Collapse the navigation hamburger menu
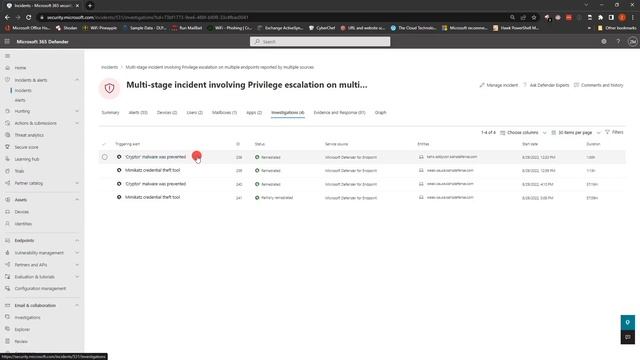The image size is (640, 360). tap(7, 56)
